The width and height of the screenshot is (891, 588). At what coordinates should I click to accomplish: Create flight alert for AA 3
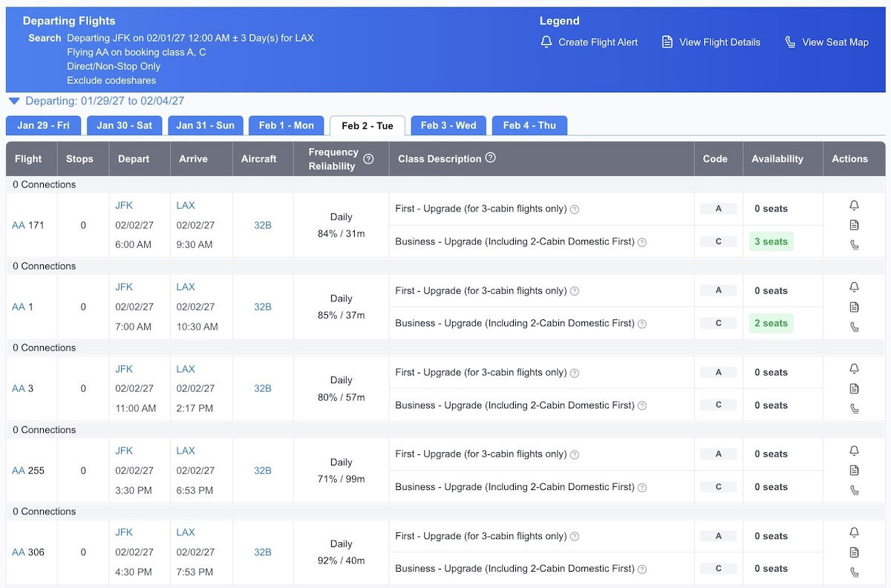[x=854, y=369]
